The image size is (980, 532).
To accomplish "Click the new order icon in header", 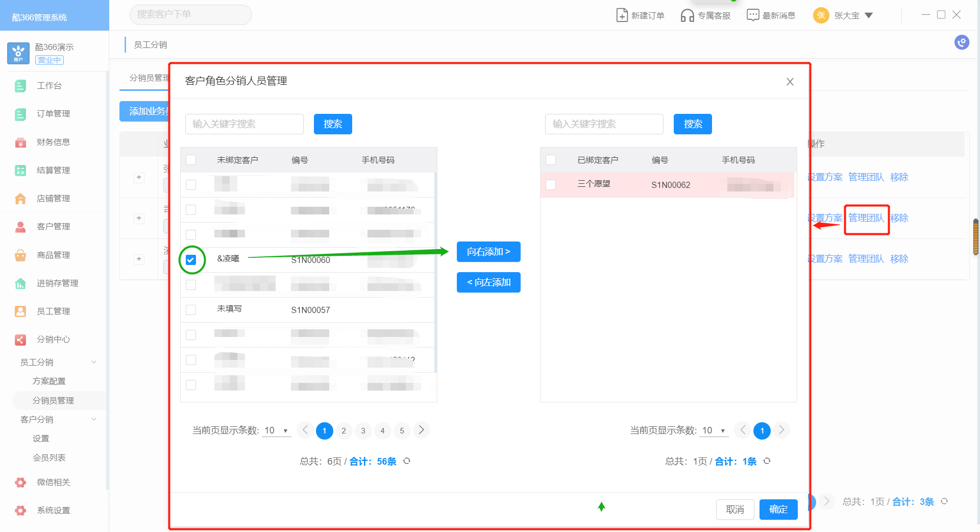I will [622, 15].
